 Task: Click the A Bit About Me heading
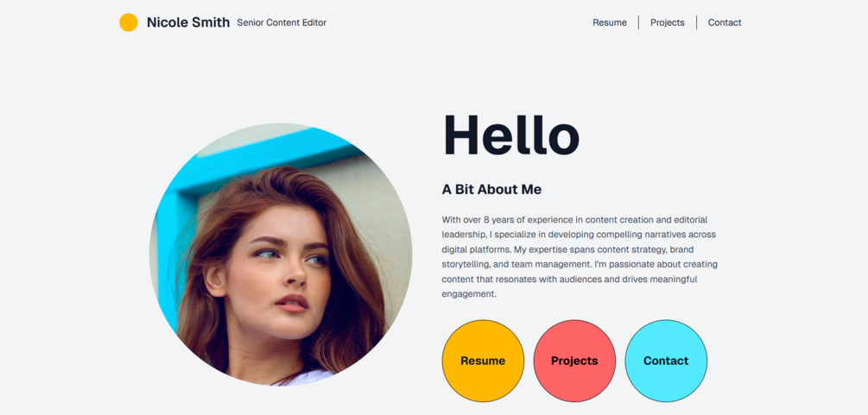click(x=491, y=189)
